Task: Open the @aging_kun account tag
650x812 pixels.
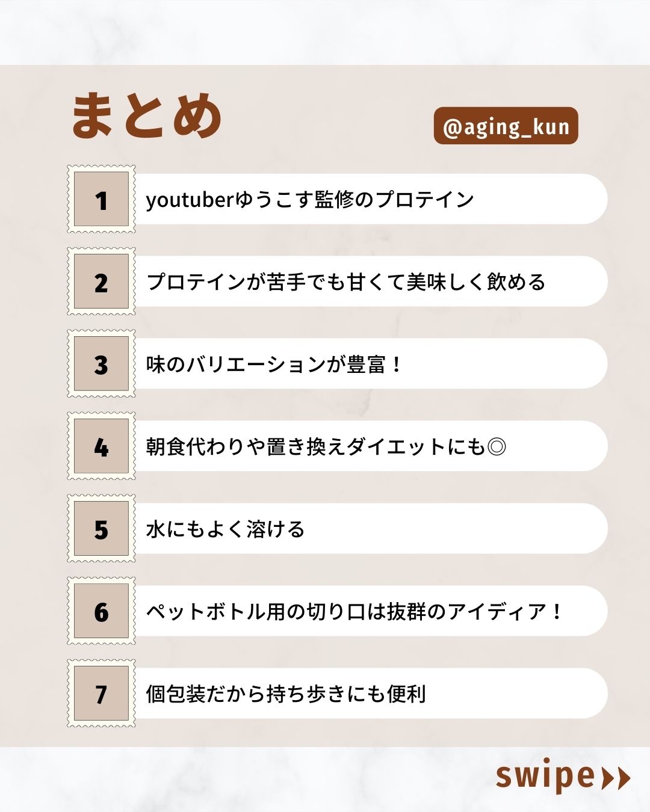Action: tap(506, 126)
